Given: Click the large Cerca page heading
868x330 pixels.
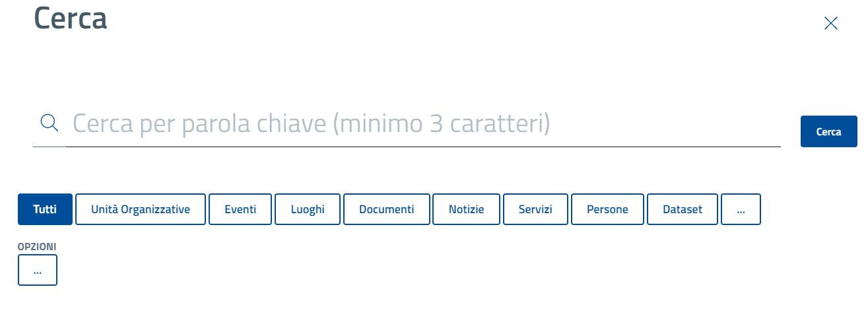Looking at the screenshot, I should (x=70, y=18).
